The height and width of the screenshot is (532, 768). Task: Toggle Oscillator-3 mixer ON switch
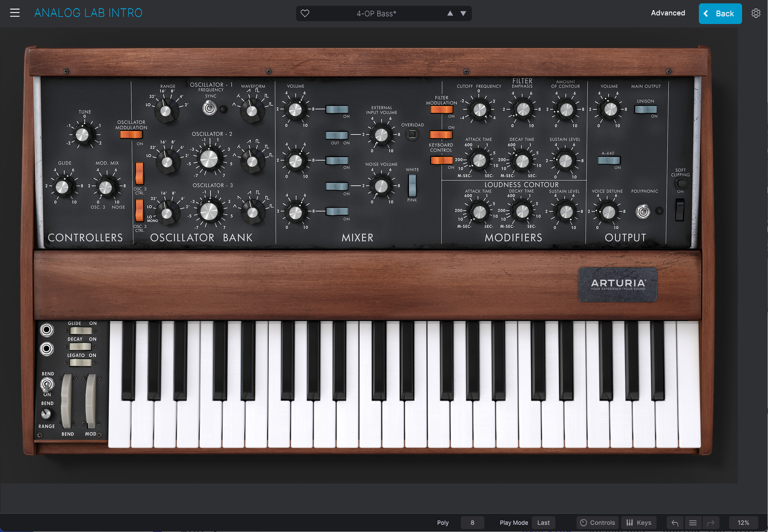[x=337, y=211]
